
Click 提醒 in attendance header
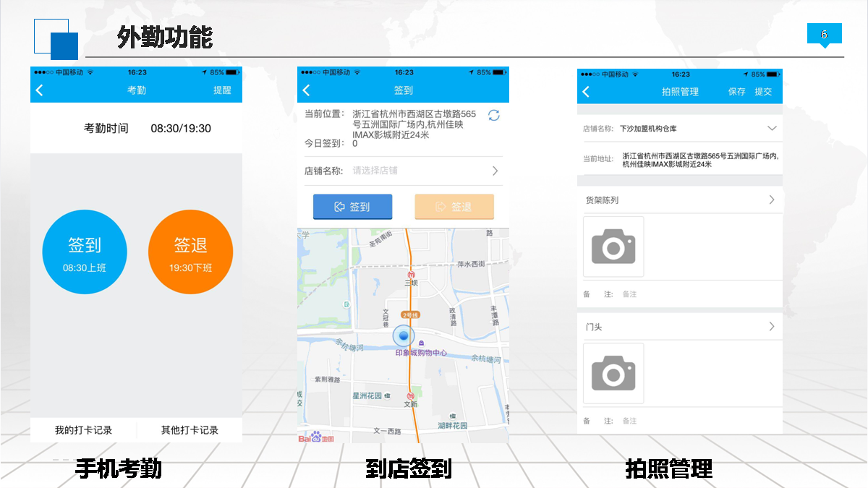coord(222,90)
